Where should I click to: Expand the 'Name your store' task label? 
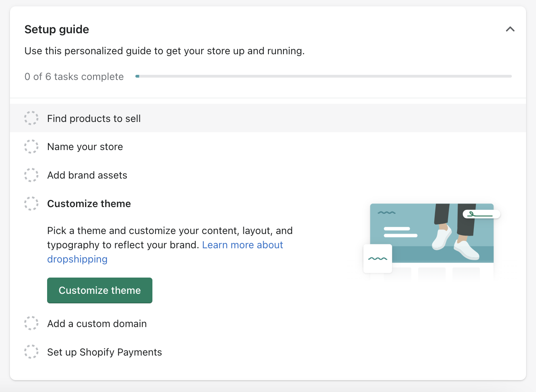pyautogui.click(x=85, y=147)
